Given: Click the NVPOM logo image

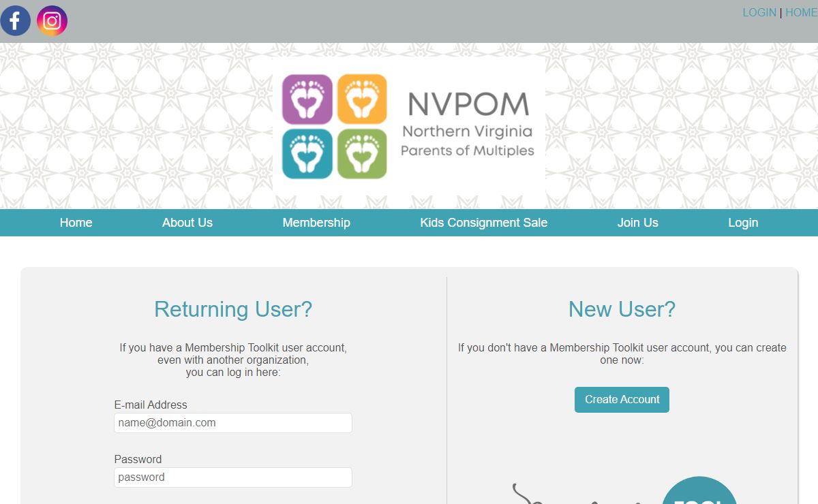Looking at the screenshot, I should coord(409,126).
